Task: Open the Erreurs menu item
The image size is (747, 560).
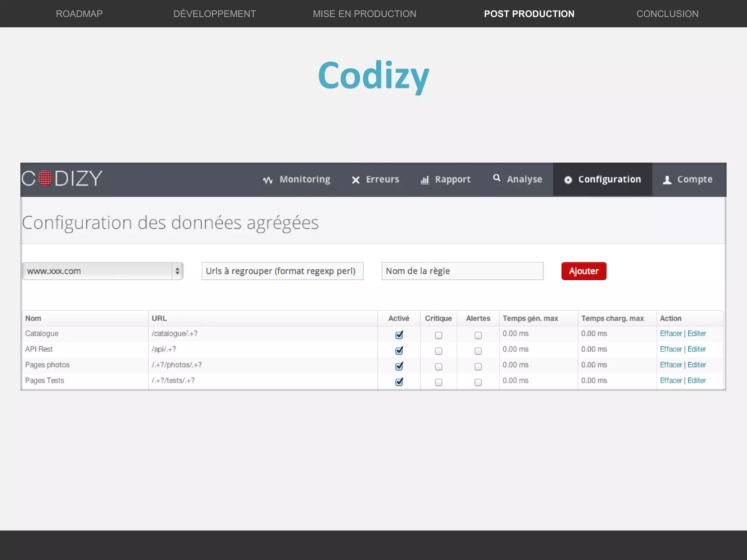Action: pos(375,179)
